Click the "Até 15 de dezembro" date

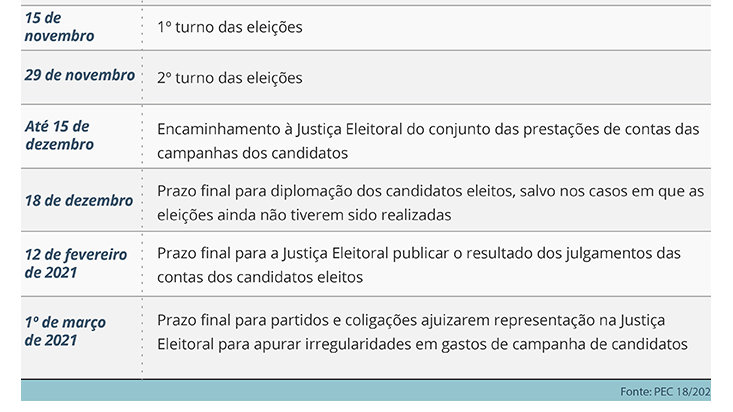59,135
